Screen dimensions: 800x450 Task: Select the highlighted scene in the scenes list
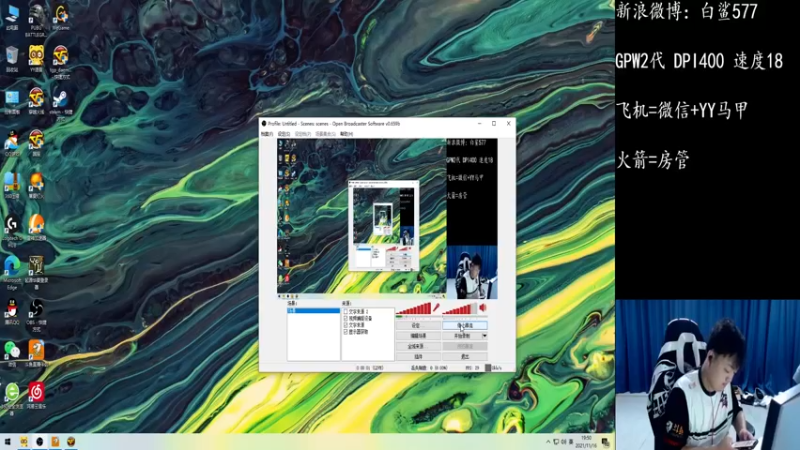point(313,311)
